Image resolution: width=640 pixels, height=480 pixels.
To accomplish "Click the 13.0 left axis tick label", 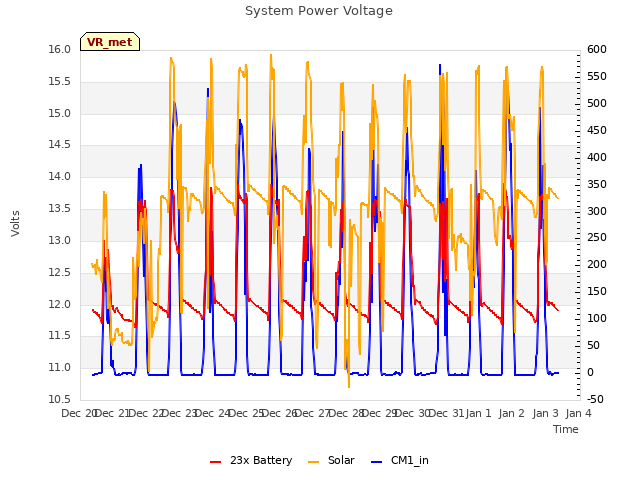I will [60, 240].
